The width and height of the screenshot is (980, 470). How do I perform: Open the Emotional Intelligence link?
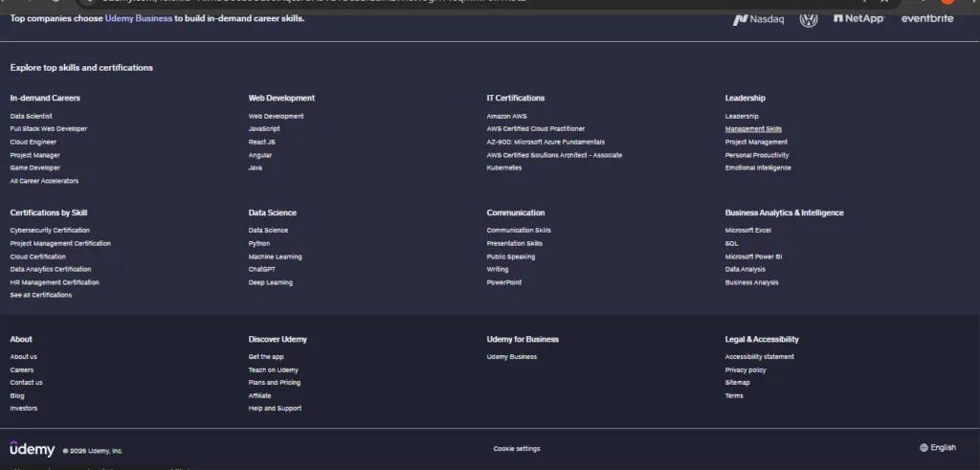[758, 168]
